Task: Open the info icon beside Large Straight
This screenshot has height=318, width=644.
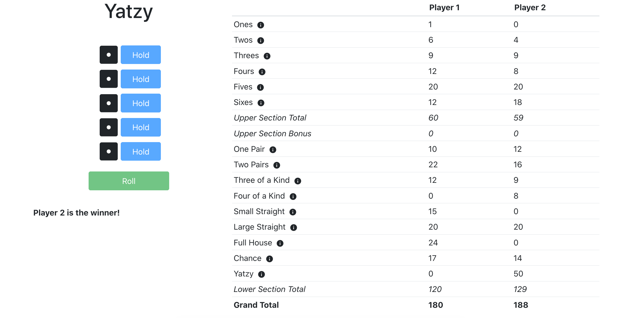Action: 293,227
